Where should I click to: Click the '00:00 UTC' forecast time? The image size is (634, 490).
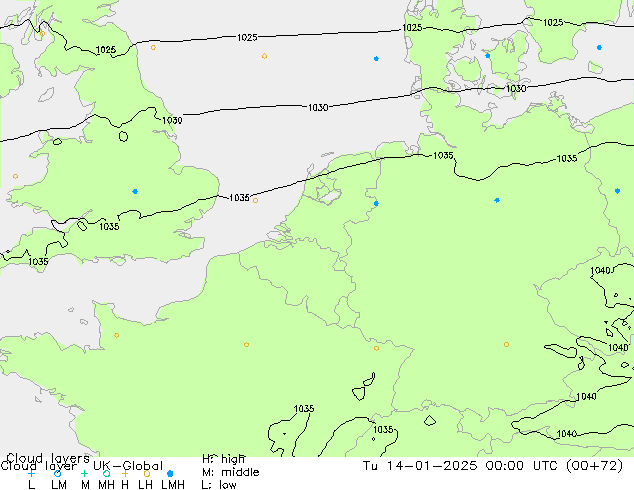[x=522, y=466]
